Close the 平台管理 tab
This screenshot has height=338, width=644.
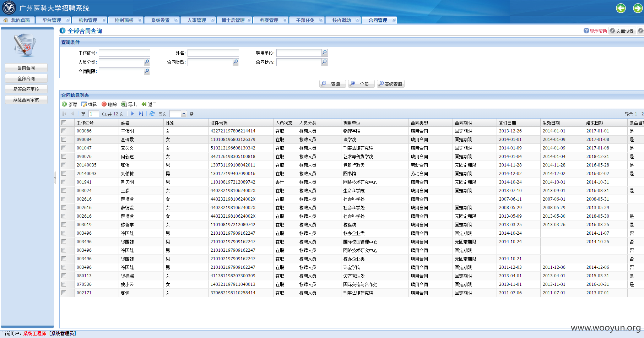[x=67, y=20]
